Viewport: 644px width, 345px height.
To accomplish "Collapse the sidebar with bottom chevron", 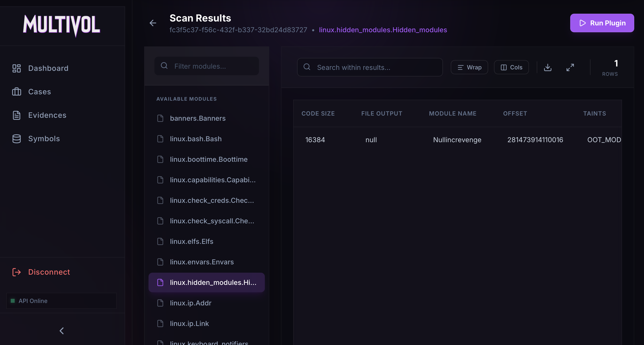I will (62, 331).
